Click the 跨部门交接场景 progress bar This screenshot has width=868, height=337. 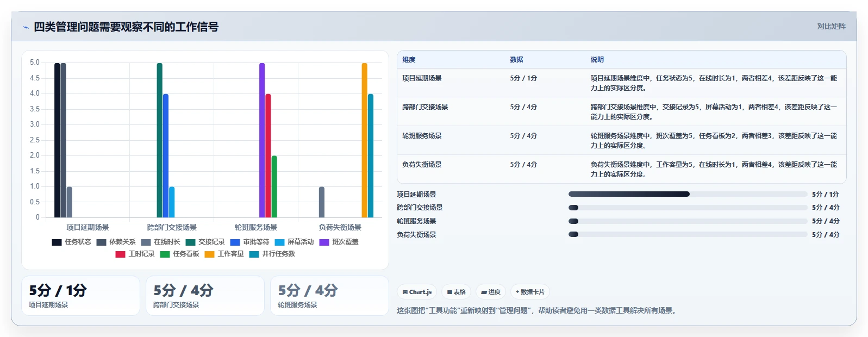(688, 208)
